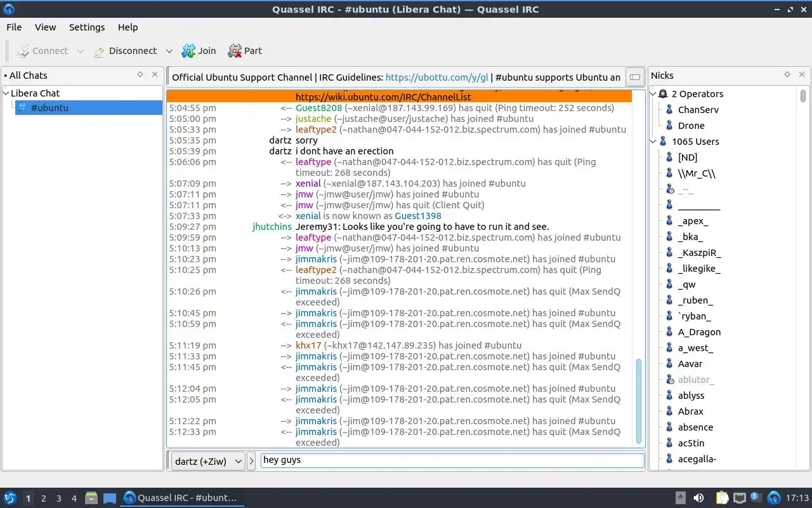
Task: Click the greyed ablutor_ user icon
Action: click(x=669, y=380)
